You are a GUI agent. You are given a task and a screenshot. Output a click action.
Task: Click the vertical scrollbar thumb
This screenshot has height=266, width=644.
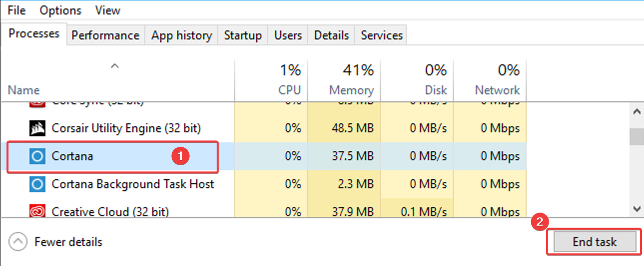click(637, 136)
